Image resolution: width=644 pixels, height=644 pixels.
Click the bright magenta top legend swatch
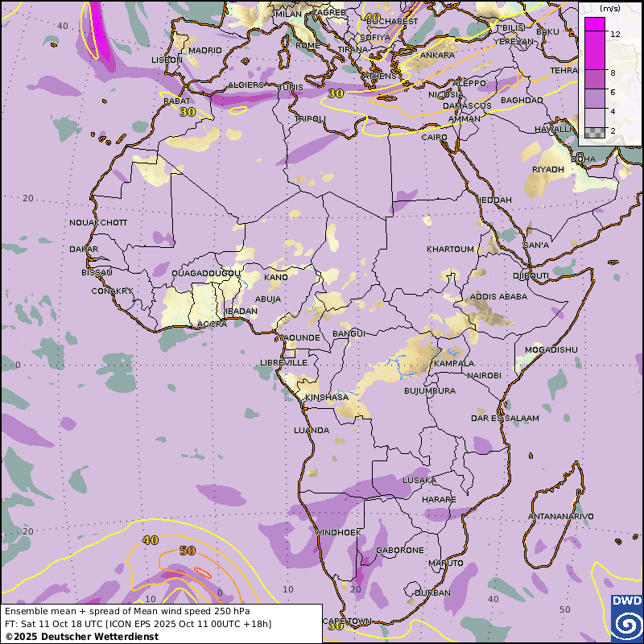[594, 24]
